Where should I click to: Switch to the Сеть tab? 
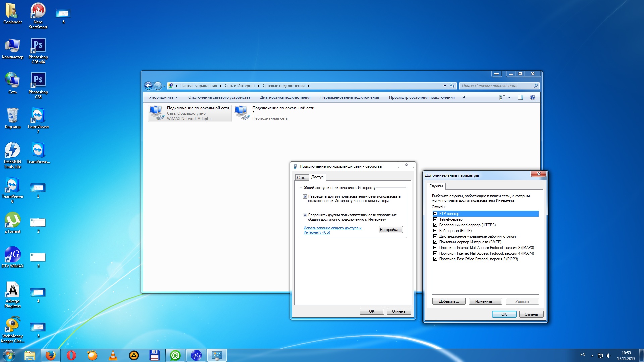click(x=301, y=178)
